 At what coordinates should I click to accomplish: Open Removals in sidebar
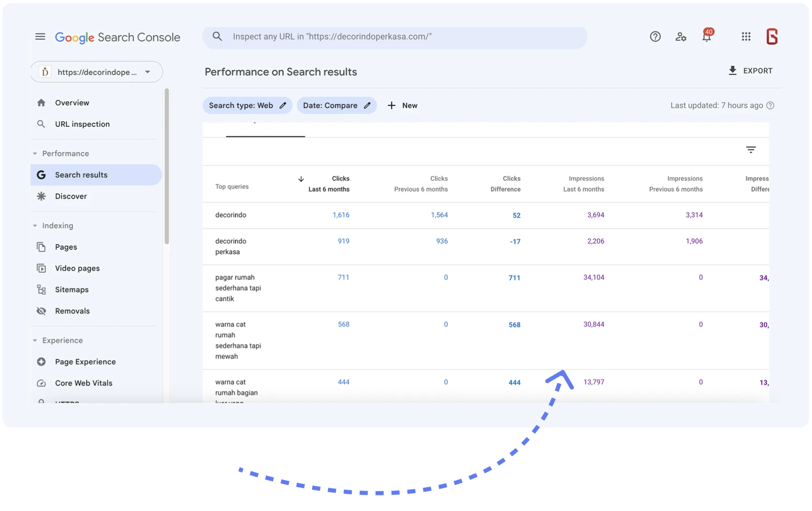coord(72,311)
